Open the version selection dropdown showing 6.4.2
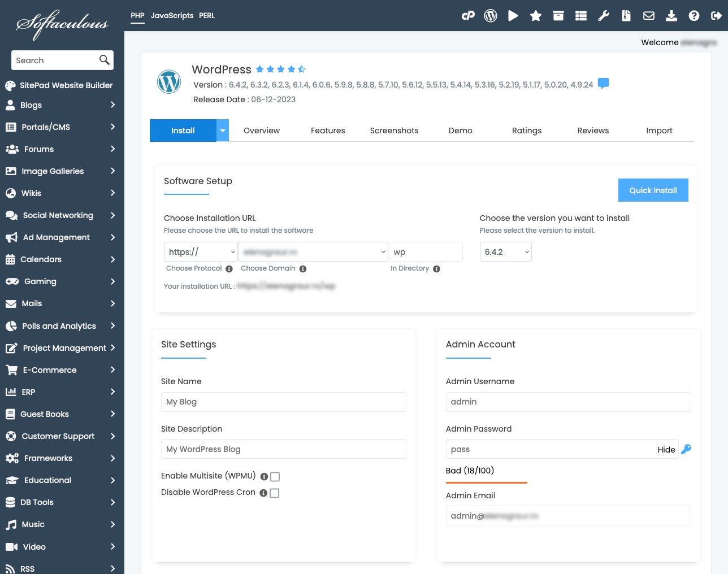Image resolution: width=728 pixels, height=574 pixels. tap(505, 251)
